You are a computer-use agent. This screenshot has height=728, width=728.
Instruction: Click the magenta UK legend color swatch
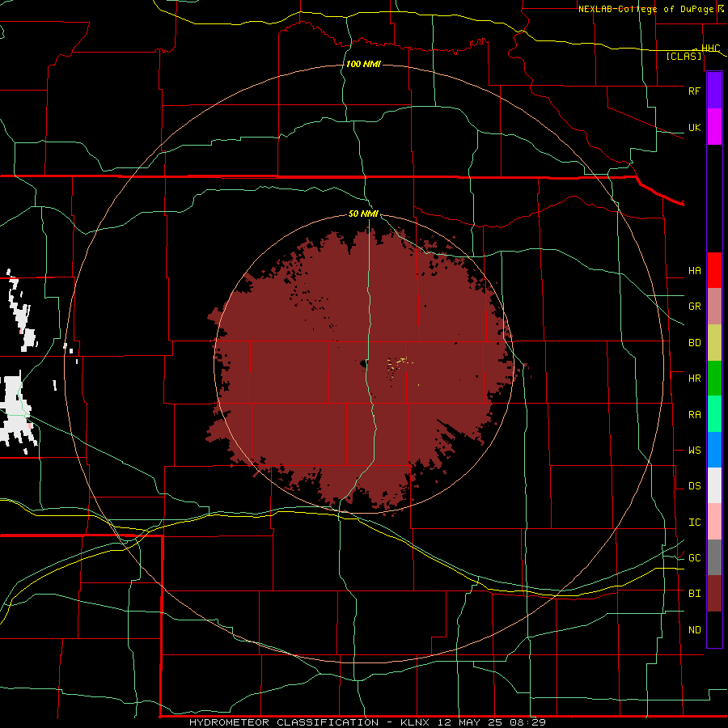[x=714, y=127]
